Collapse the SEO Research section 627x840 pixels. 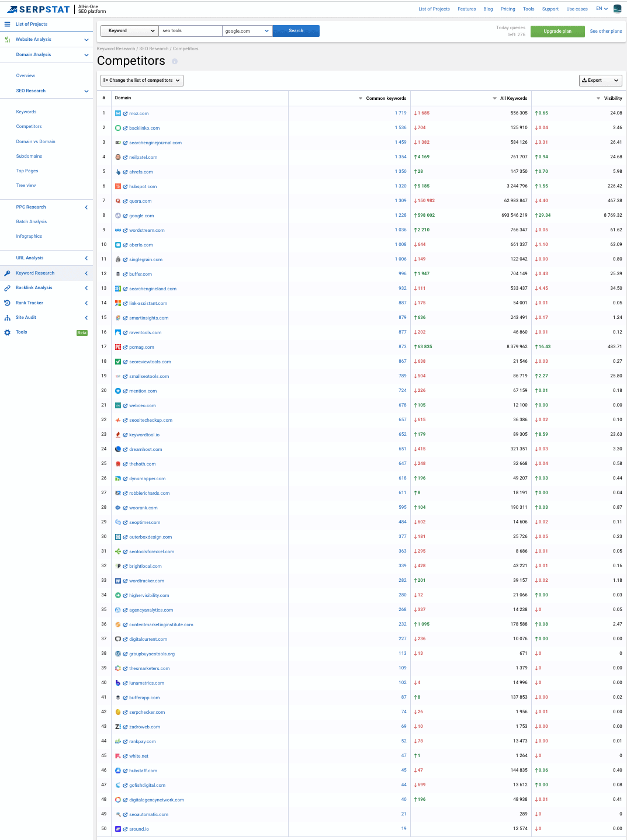[86, 91]
